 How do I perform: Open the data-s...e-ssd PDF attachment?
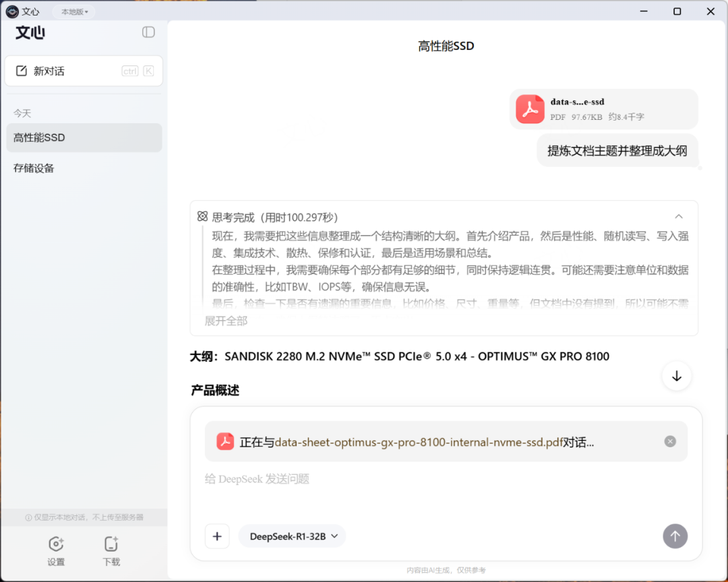click(x=603, y=109)
